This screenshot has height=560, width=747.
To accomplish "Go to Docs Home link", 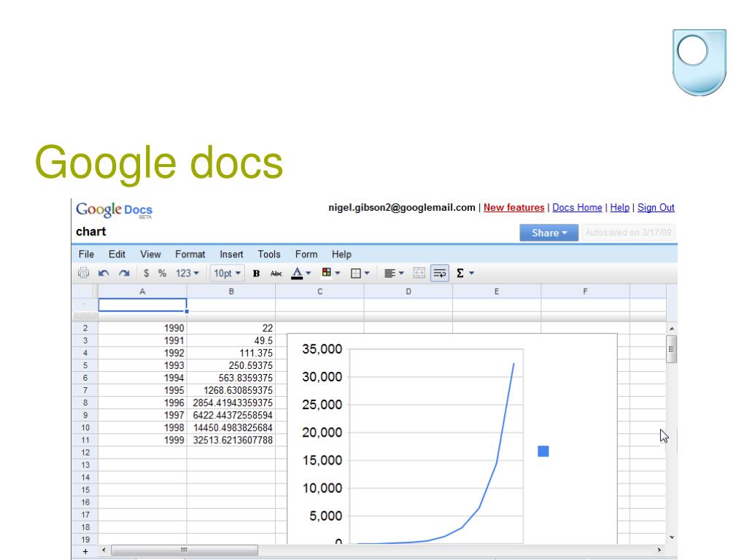I will click(577, 208).
